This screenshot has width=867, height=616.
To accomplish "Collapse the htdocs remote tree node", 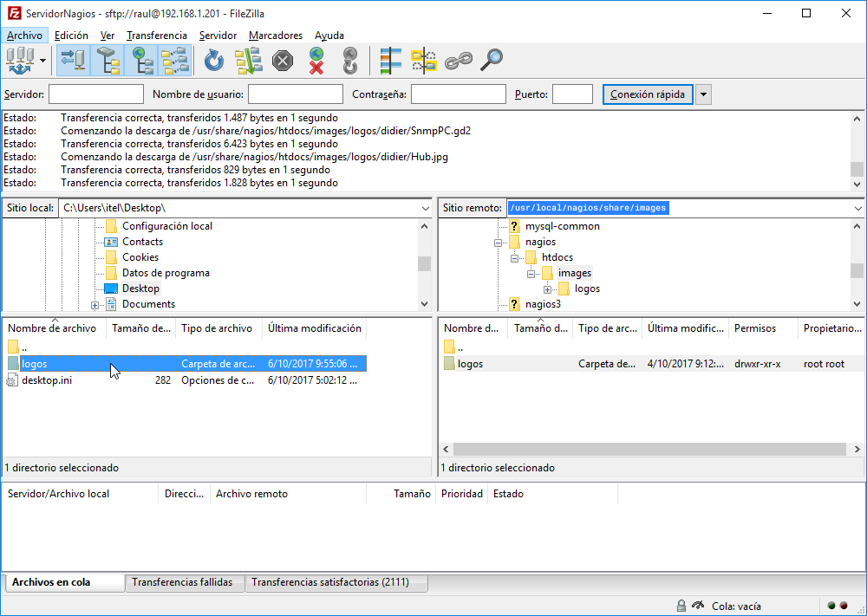I will (514, 258).
